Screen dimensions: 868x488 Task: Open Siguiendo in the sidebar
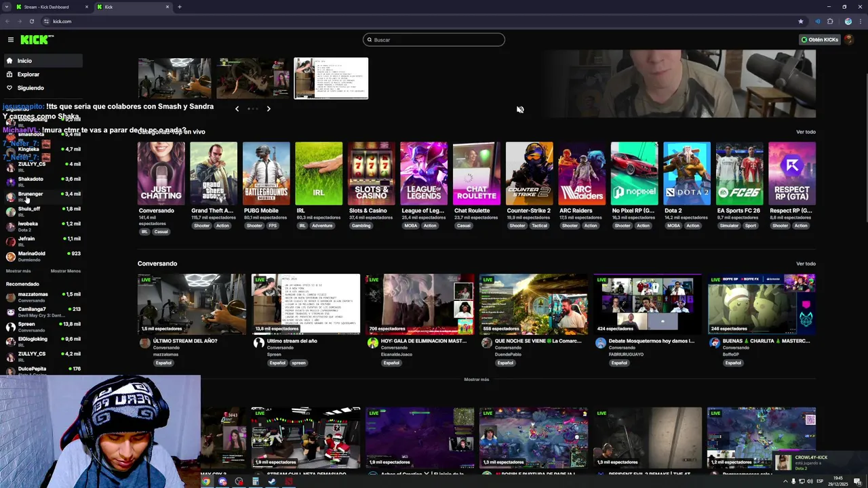(x=43, y=88)
